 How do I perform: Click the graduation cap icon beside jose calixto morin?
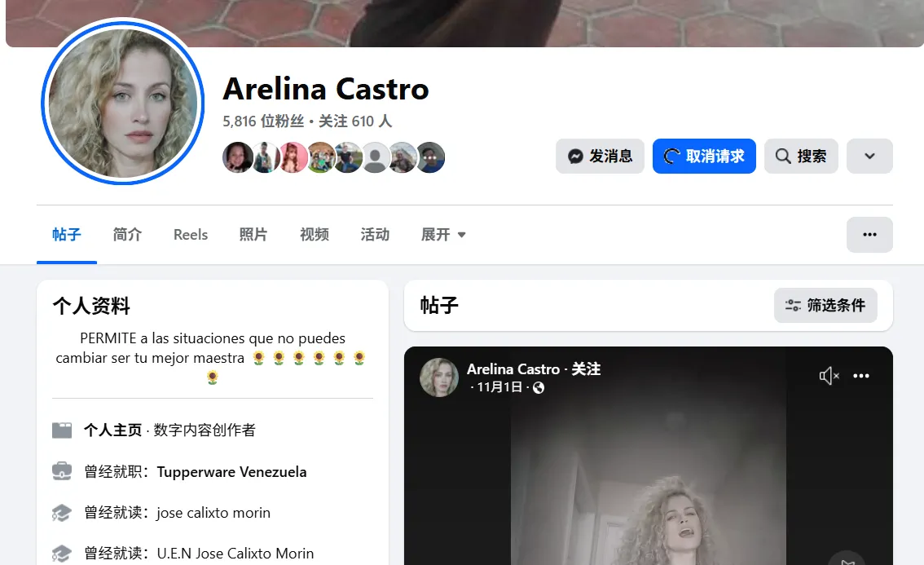[61, 512]
